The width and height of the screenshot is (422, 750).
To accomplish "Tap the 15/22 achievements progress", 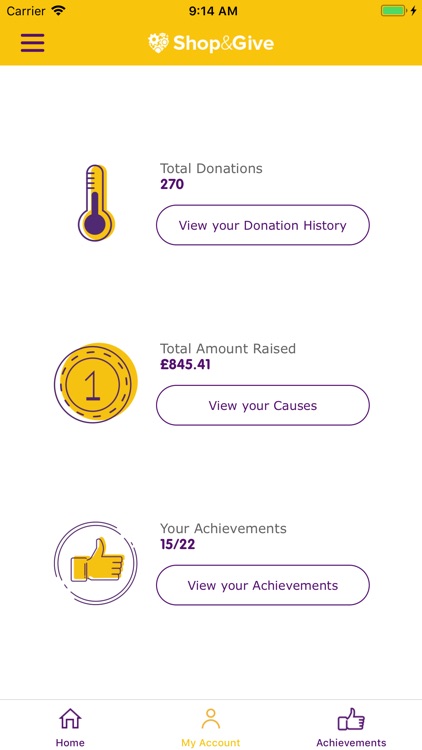I will coord(178,544).
